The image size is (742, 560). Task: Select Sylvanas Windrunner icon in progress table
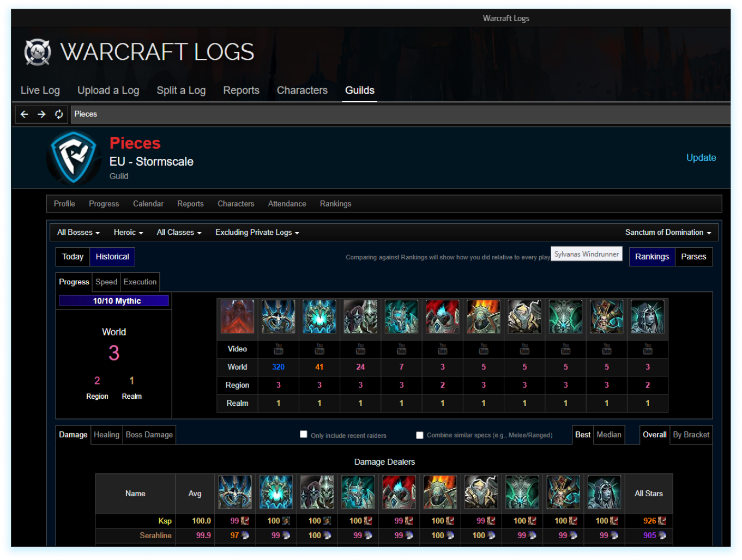pos(648,316)
